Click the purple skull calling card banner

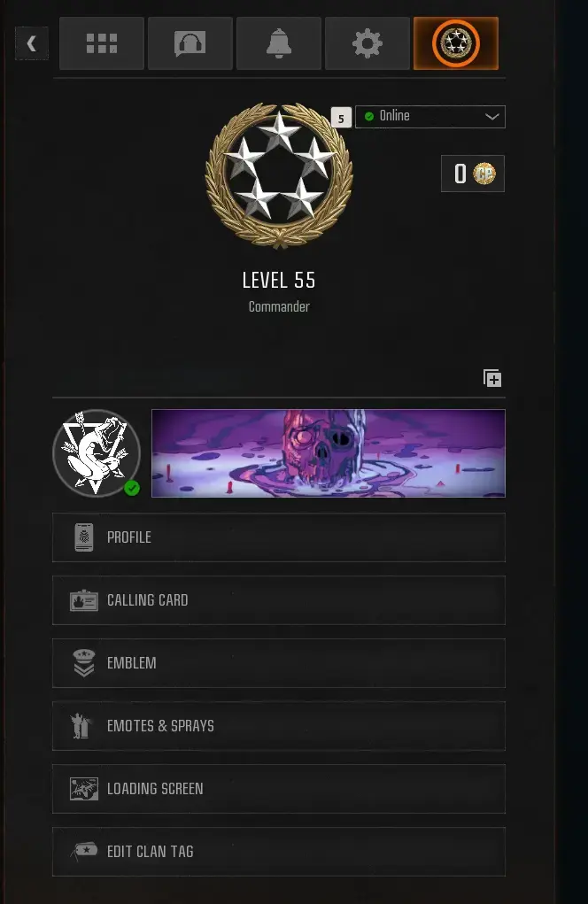coord(328,453)
